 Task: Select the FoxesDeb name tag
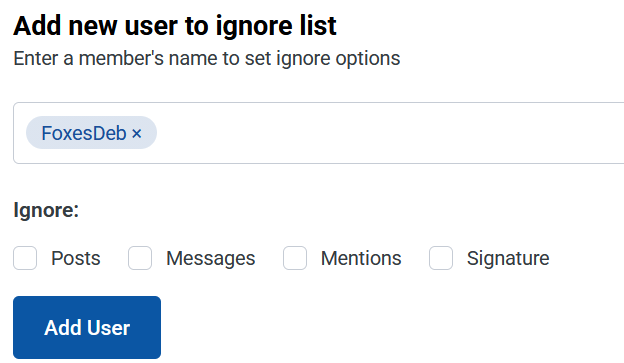tap(91, 133)
